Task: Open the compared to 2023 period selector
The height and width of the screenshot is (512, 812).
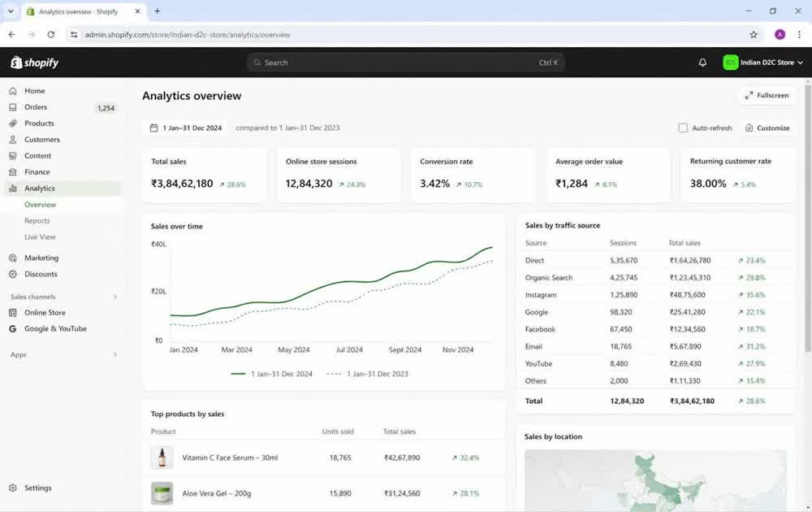Action: (287, 128)
